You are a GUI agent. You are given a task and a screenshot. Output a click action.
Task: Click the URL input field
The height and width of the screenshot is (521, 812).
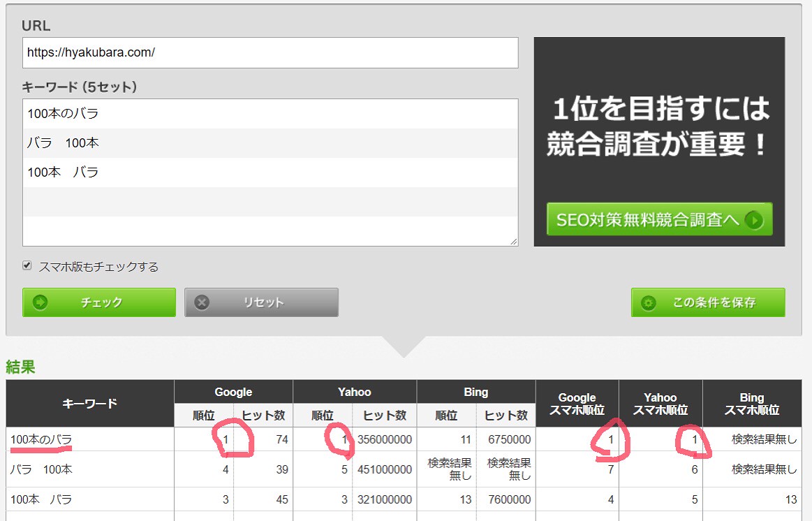tap(270, 52)
